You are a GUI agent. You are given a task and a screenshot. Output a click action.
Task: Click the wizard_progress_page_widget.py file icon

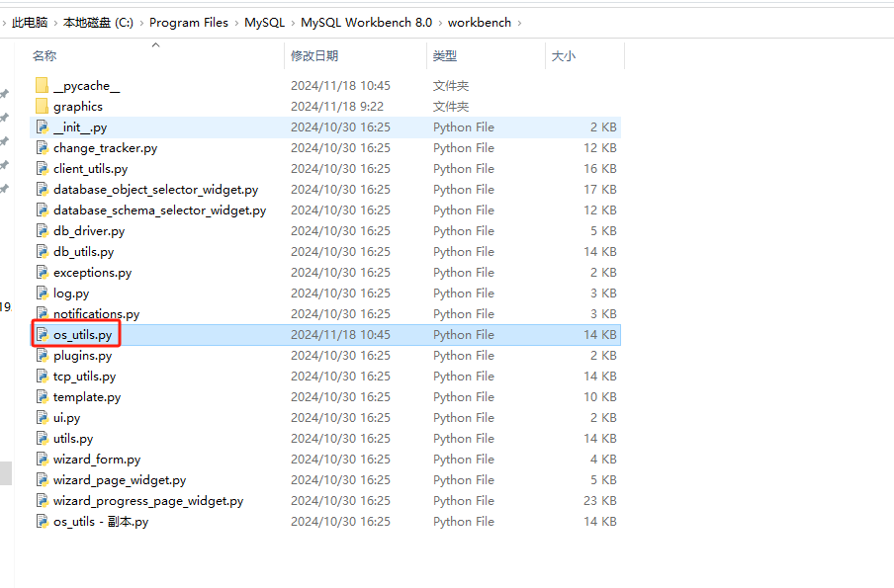pos(43,501)
